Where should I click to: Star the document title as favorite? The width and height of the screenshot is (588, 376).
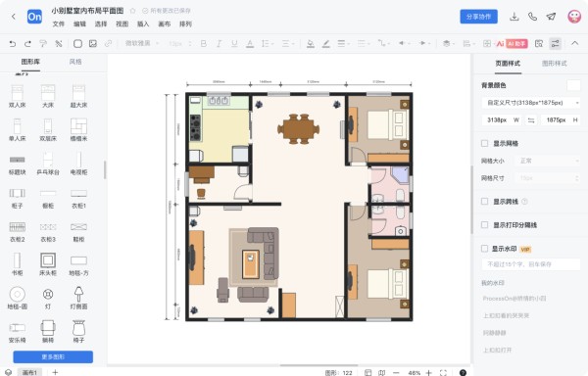click(x=132, y=11)
